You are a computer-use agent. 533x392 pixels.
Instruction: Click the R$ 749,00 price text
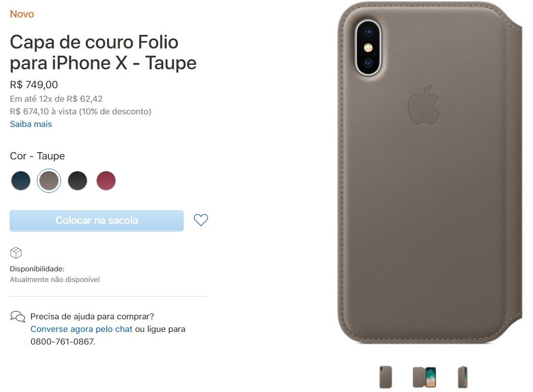[33, 85]
